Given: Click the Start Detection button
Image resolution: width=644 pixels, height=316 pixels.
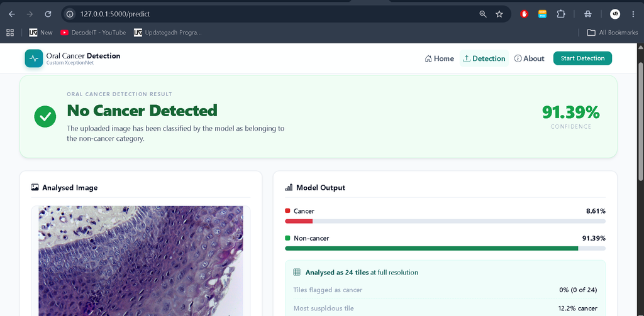Looking at the screenshot, I should (x=582, y=58).
